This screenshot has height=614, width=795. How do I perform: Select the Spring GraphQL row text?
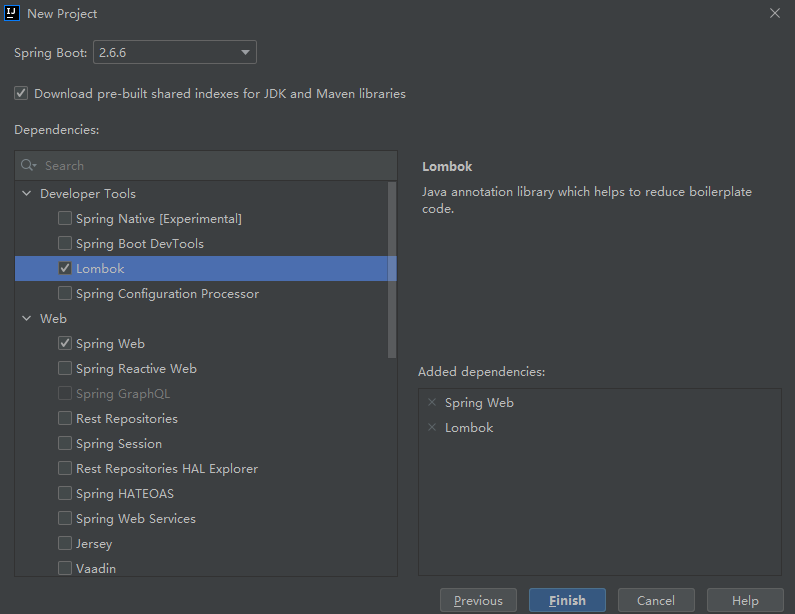click(123, 394)
